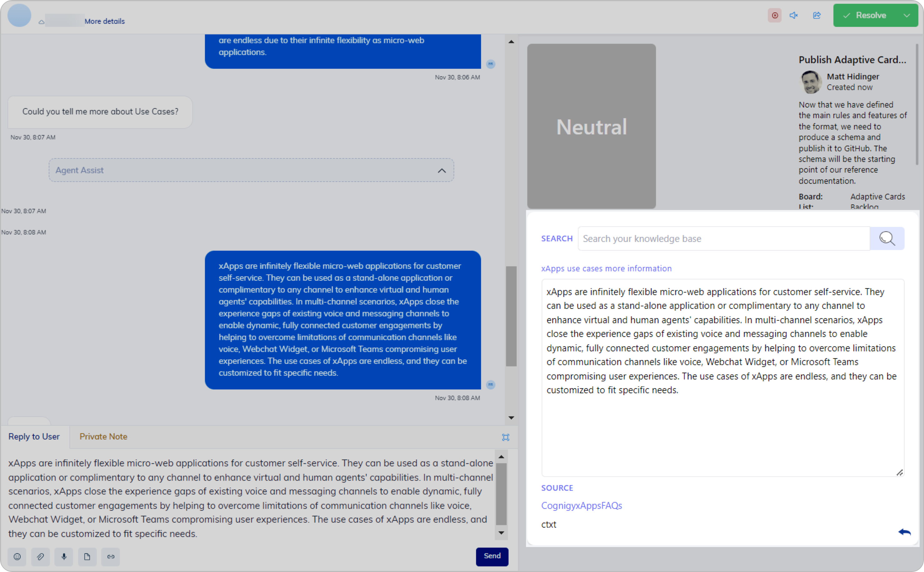Viewport: 924px width, 572px height.
Task: Click the knowledge base search field
Action: tap(724, 239)
